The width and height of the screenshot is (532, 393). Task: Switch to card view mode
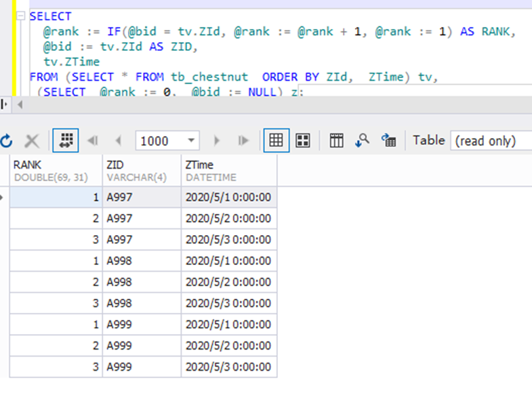303,140
